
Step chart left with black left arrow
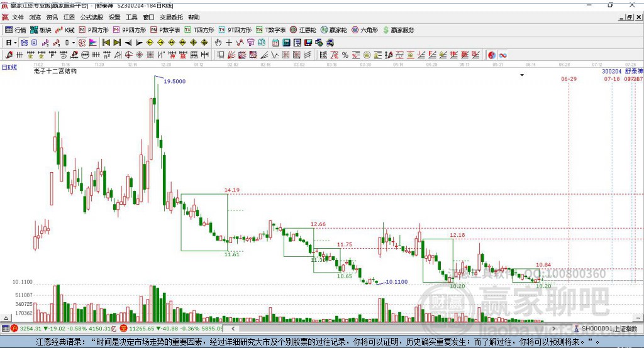click(128, 43)
